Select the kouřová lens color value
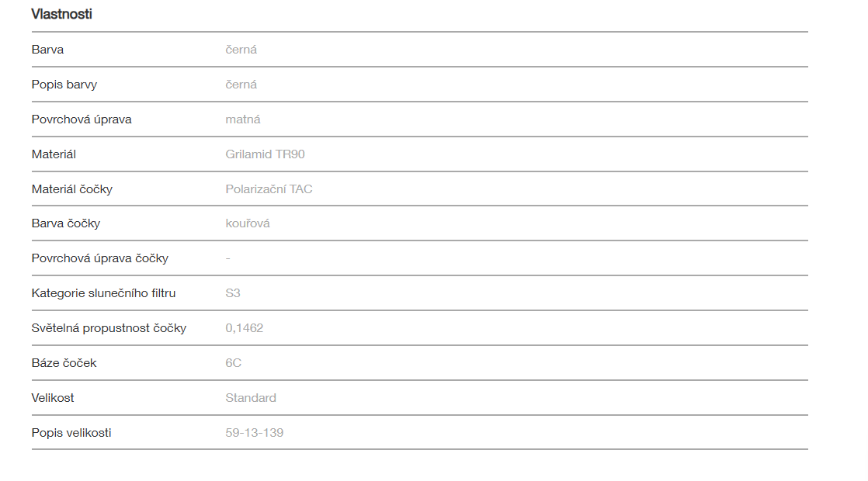The height and width of the screenshot is (481, 868). point(248,223)
